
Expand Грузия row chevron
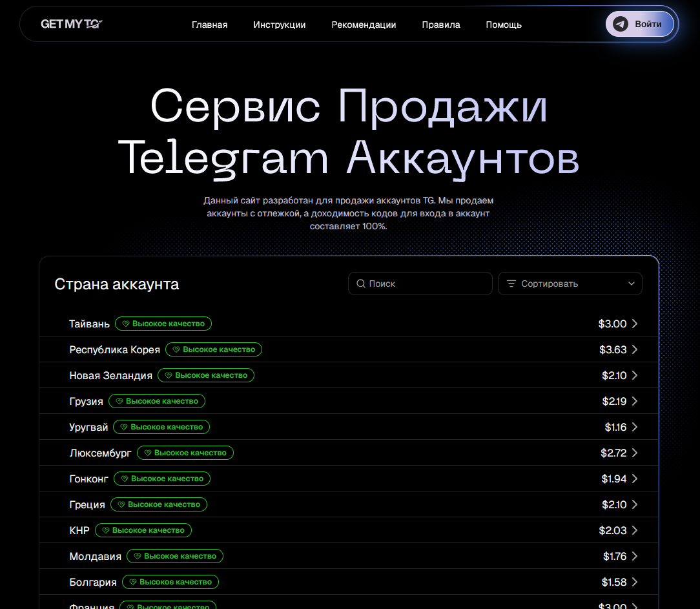pyautogui.click(x=635, y=402)
